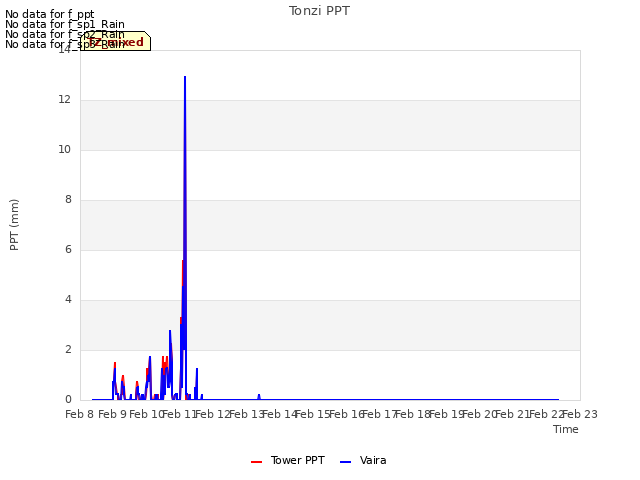Click the Vaira legend entry
640x480 pixels.
pos(363,460)
